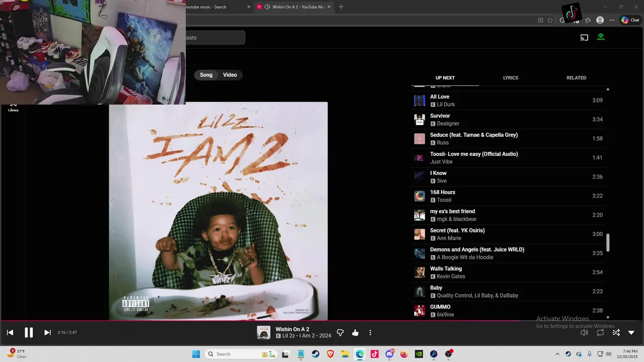
Task: Open artist A Boogie Wit da Hoodie
Action: pos(465,257)
